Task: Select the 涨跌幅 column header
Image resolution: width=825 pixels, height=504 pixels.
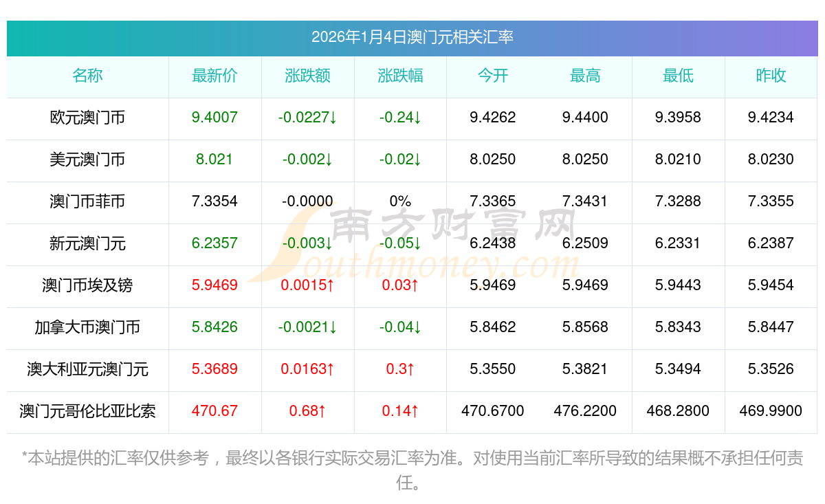Action: [400, 76]
